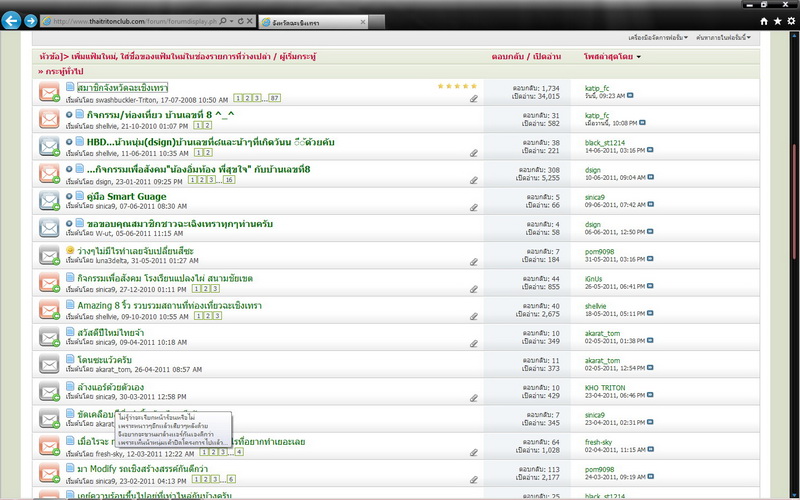Open thread ล้างแอร์ด้วยตัวเอง
The image size is (800, 500).
pos(111,387)
